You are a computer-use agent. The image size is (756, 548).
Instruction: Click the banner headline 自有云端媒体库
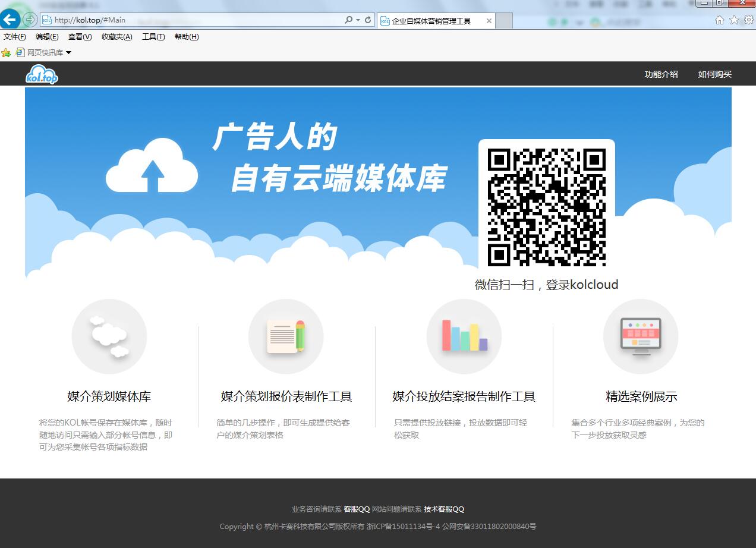(x=338, y=178)
